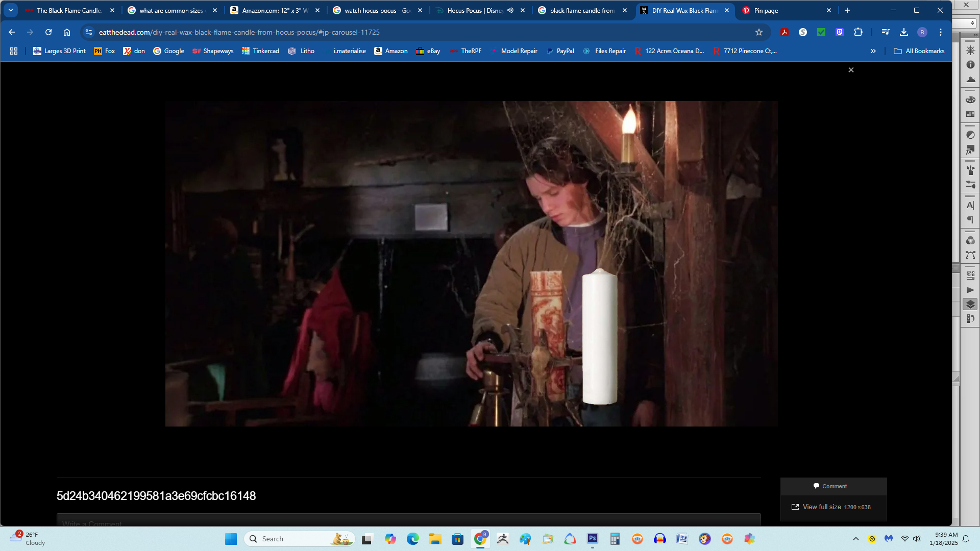The width and height of the screenshot is (980, 551).
Task: Click the Adobe Acrobat extension icon
Action: click(785, 32)
